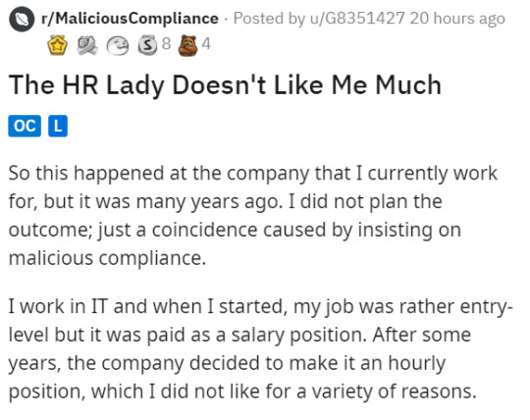Image resolution: width=530 pixels, height=420 pixels.
Task: Click the '20 hours ago' timestamp
Action: pyautogui.click(x=457, y=19)
